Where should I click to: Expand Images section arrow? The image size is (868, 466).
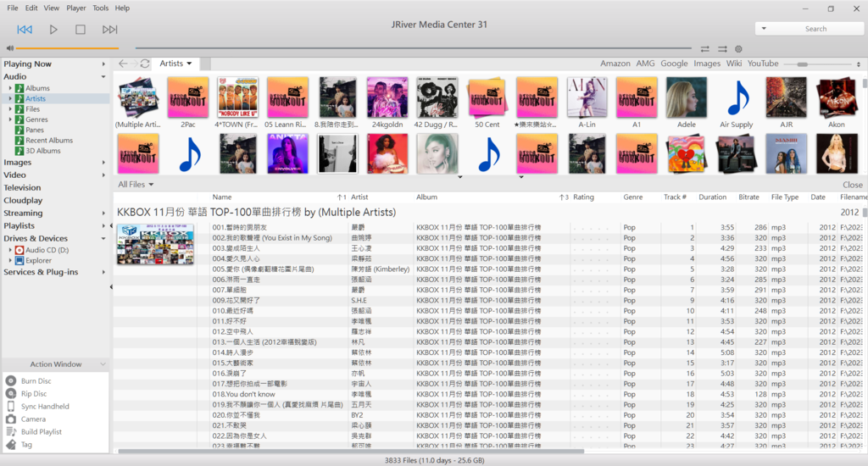point(103,163)
